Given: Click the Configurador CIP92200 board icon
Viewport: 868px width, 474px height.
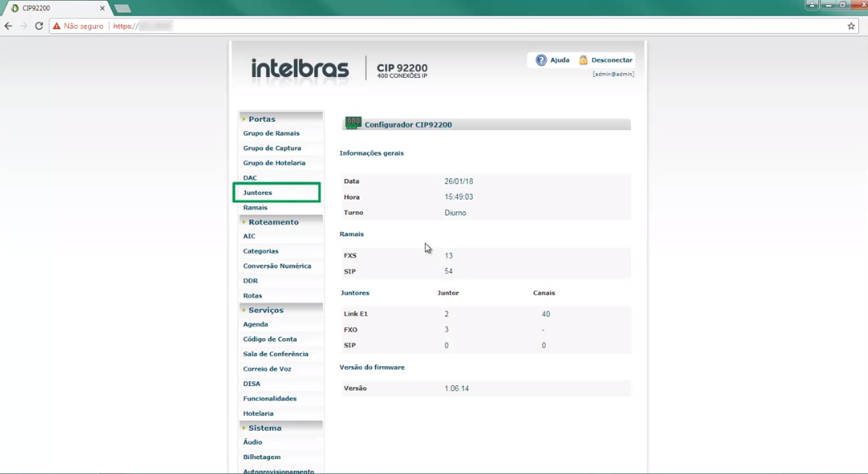Looking at the screenshot, I should point(354,123).
